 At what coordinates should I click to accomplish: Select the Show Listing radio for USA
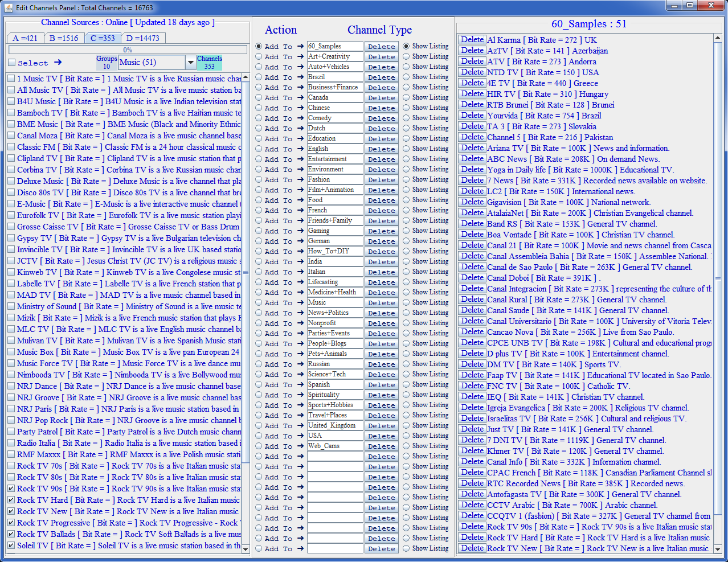pos(406,436)
